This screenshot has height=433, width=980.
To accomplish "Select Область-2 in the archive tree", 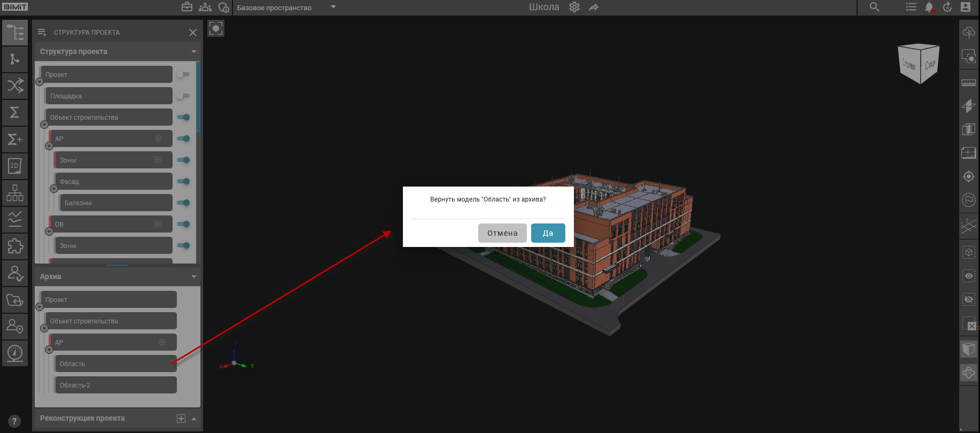I will (x=115, y=385).
